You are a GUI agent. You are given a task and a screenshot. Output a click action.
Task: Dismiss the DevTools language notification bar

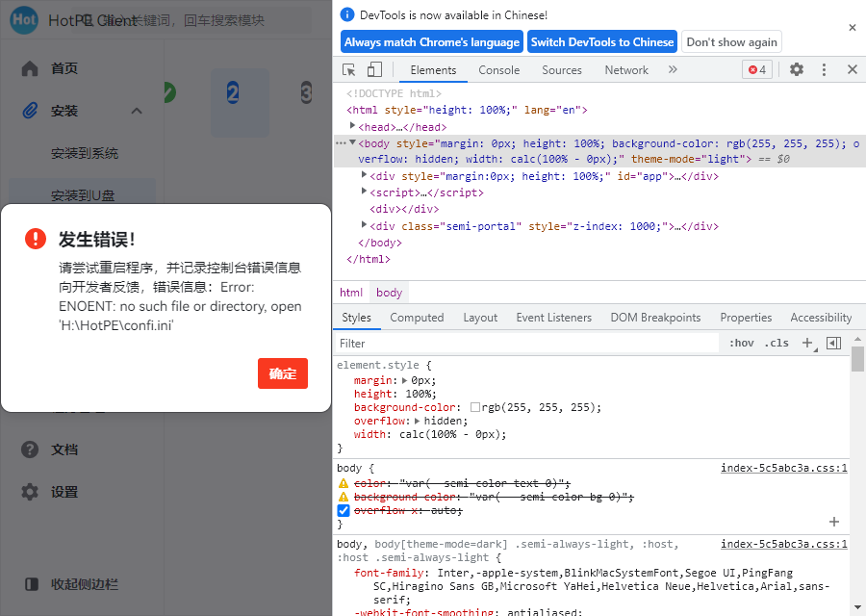(852, 28)
